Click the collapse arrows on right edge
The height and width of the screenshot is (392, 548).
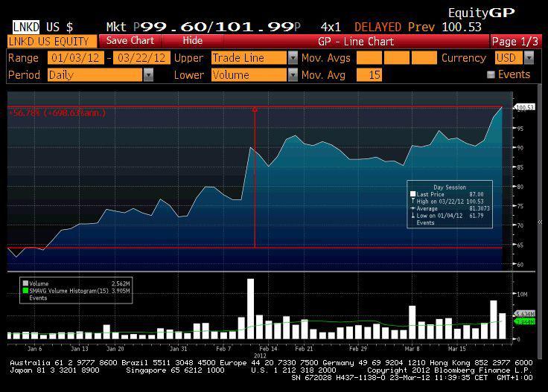(x=540, y=222)
